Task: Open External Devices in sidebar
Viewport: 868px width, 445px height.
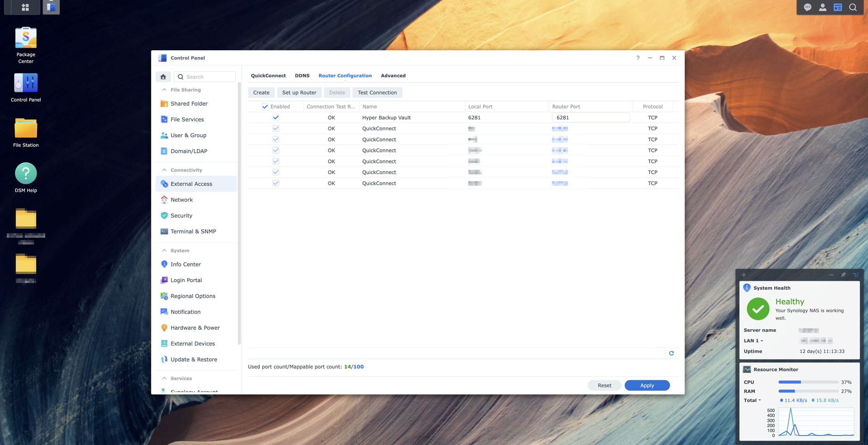Action: pos(196,344)
